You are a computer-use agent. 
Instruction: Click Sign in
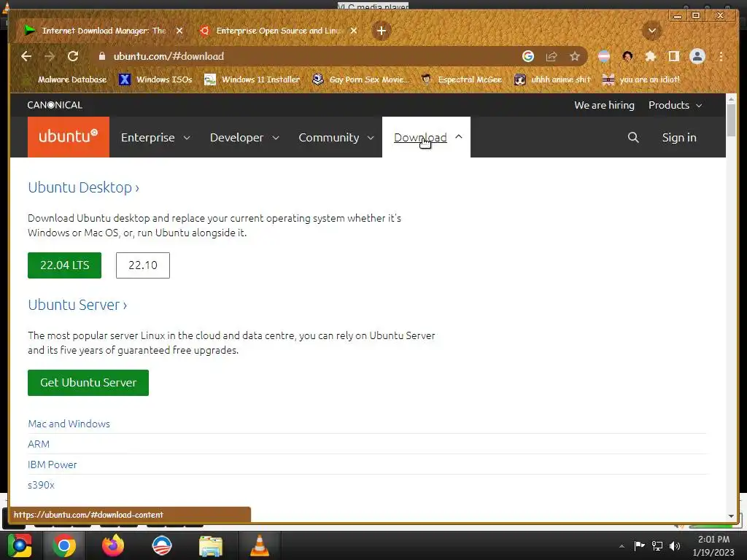coord(679,138)
